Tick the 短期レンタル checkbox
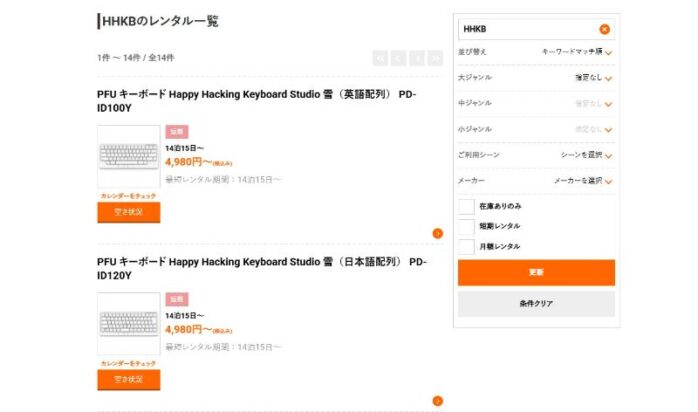This screenshot has width=698, height=412. (x=467, y=226)
